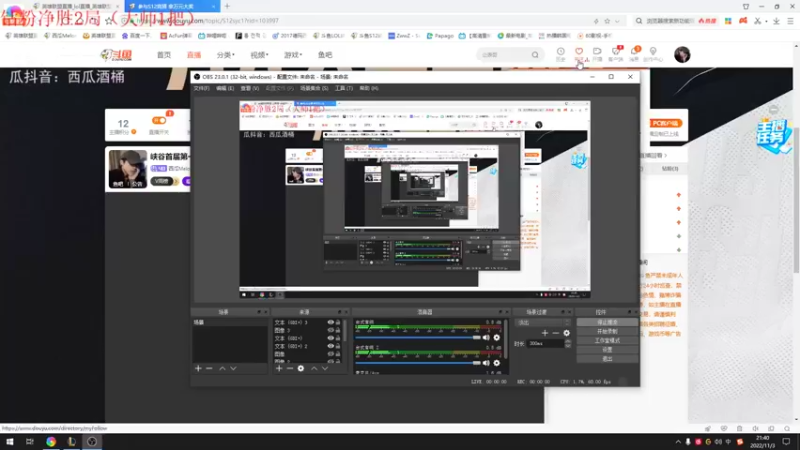Open the OBS 编辑(E) menu
Screen dimensions: 800x450
pos(224,88)
